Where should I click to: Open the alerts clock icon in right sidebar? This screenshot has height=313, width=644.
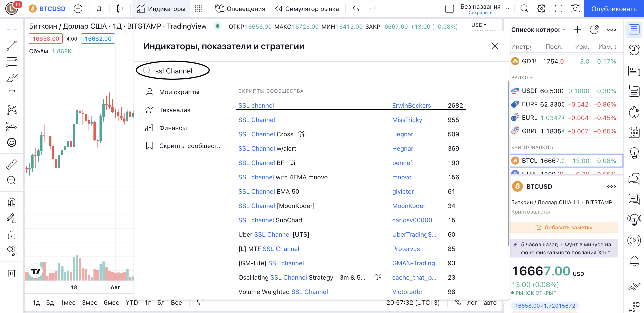[634, 50]
